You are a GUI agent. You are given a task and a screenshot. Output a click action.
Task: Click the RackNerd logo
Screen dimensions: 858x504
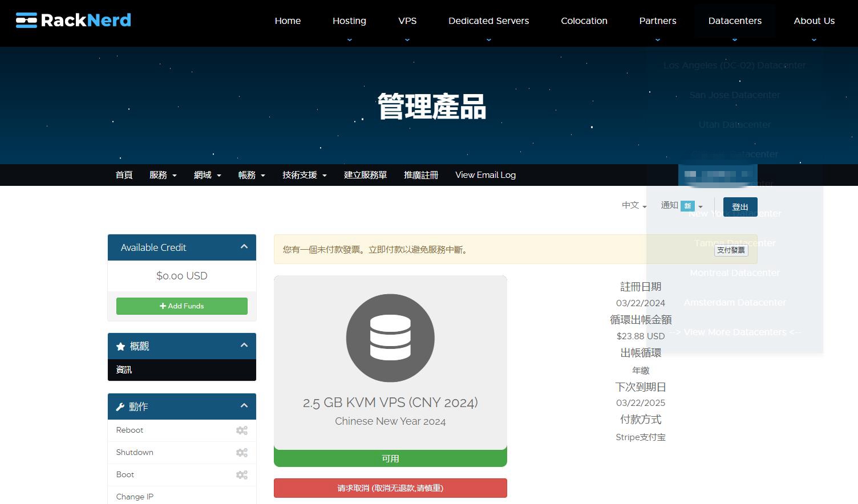74,21
